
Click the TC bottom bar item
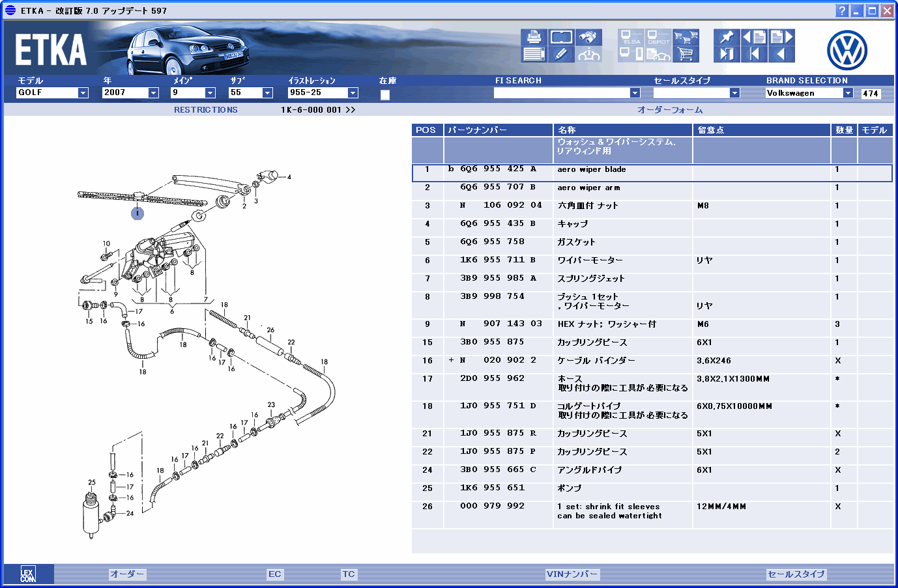(349, 574)
